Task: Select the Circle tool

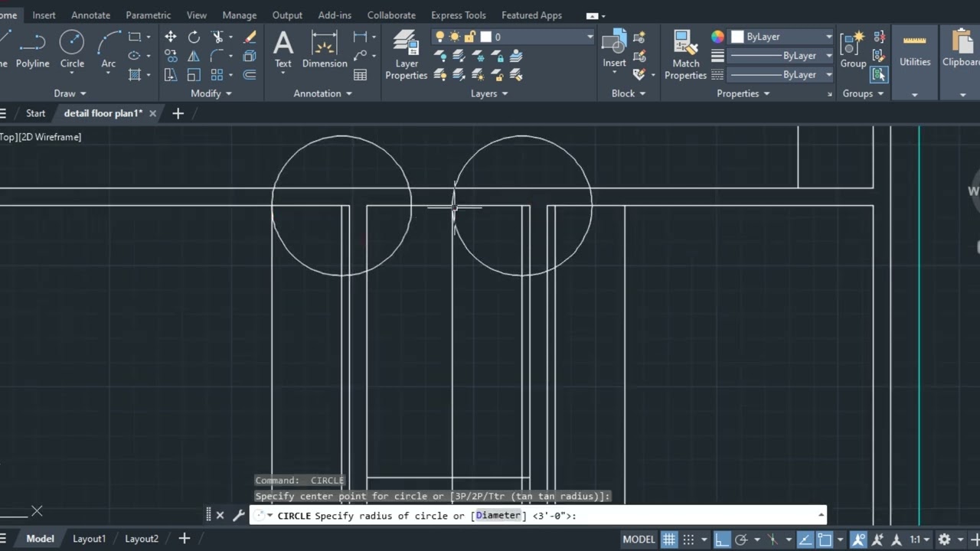Action: 72,48
